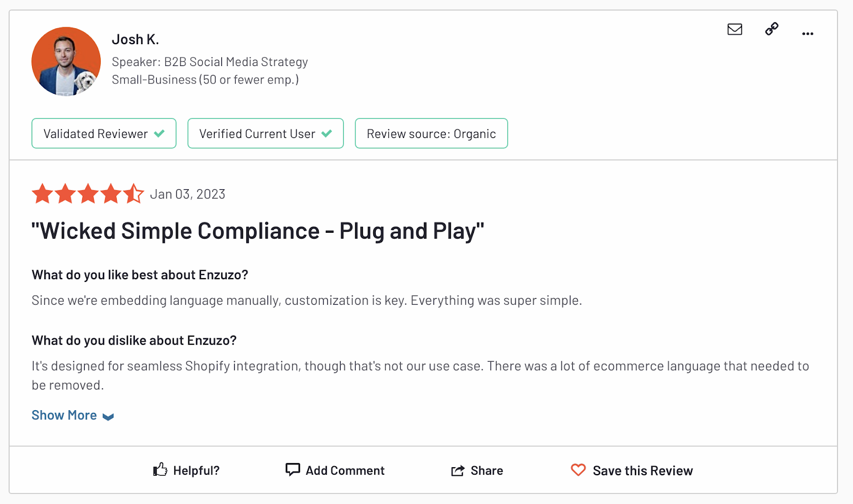This screenshot has height=504, width=853.
Task: Click the Review source: Organic badge
Action: click(x=431, y=134)
